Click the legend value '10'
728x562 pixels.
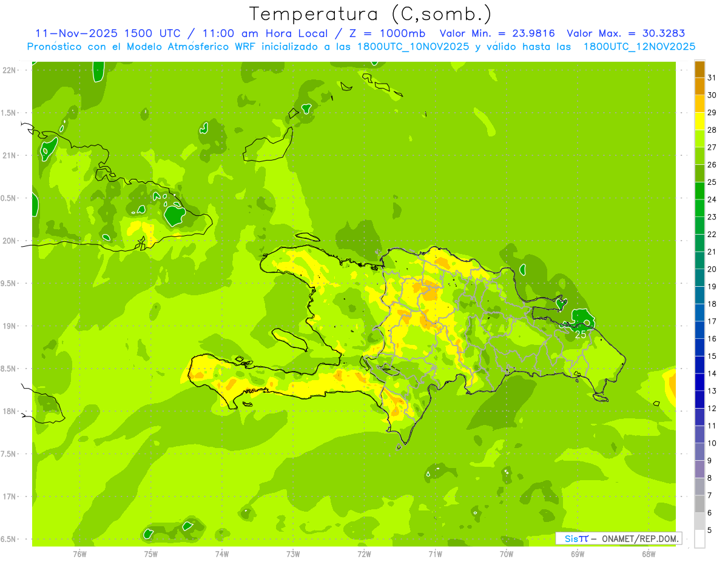712,443
